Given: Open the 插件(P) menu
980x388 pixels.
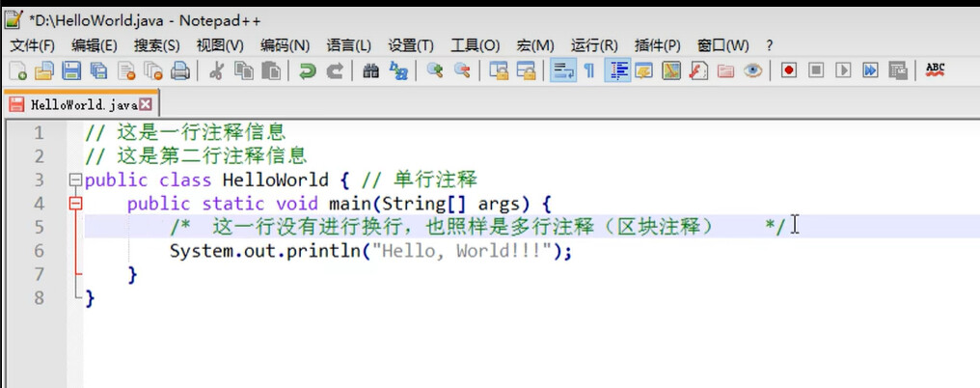Looking at the screenshot, I should tap(658, 45).
